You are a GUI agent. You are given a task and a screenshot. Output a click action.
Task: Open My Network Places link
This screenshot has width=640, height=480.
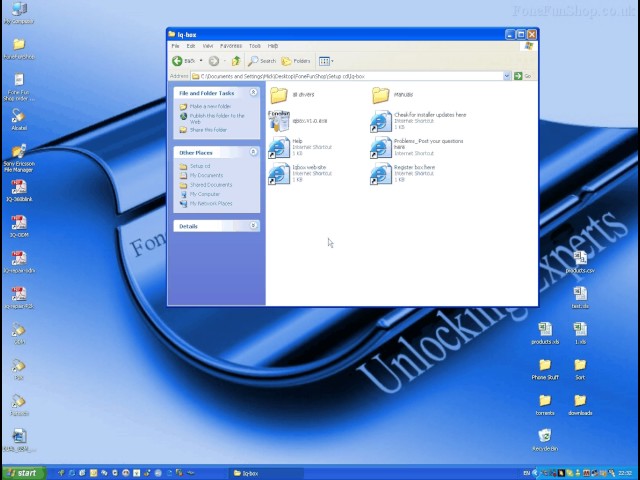(211, 203)
